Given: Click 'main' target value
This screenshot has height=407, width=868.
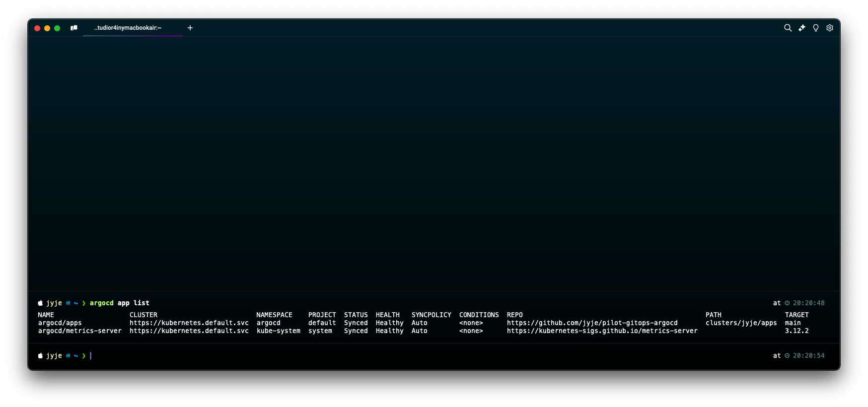Looking at the screenshot, I should pos(793,323).
